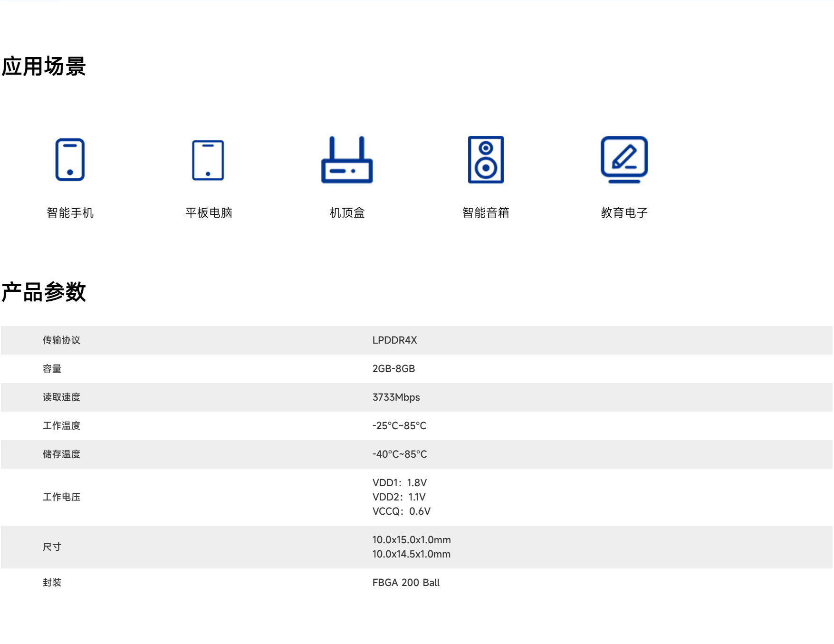Click the LPDDR4X protocol value
Screen dimensions: 834x644
coord(394,340)
